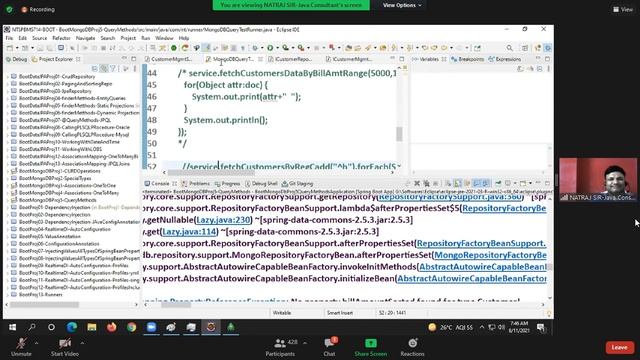Expand BootProj13-Runners project node
Screen dimensions: 640x360
[8, 295]
